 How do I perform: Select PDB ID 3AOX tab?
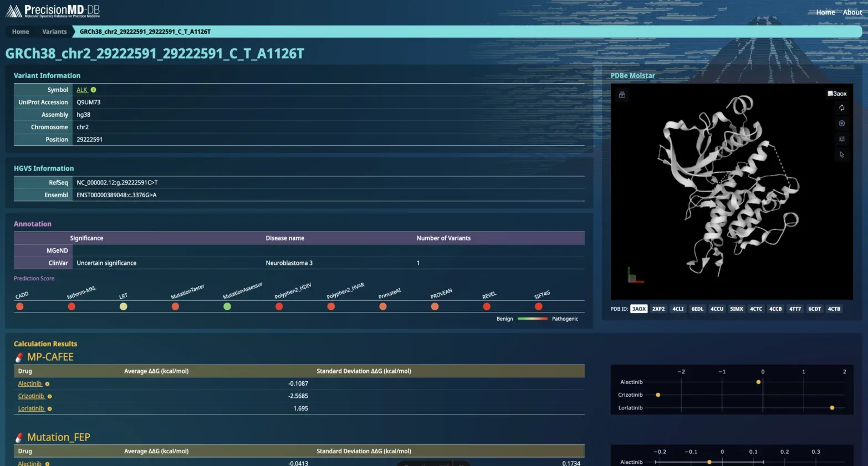point(639,309)
